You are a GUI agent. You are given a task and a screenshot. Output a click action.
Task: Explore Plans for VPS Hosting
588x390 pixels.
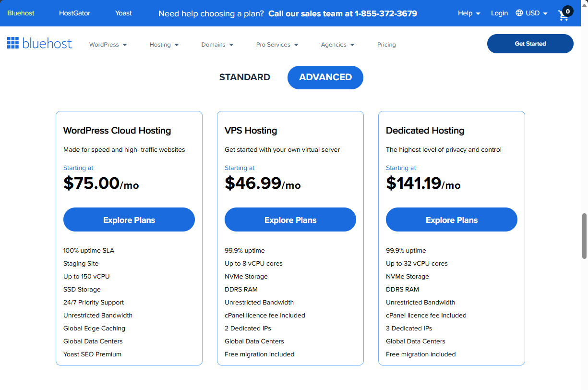tap(290, 219)
